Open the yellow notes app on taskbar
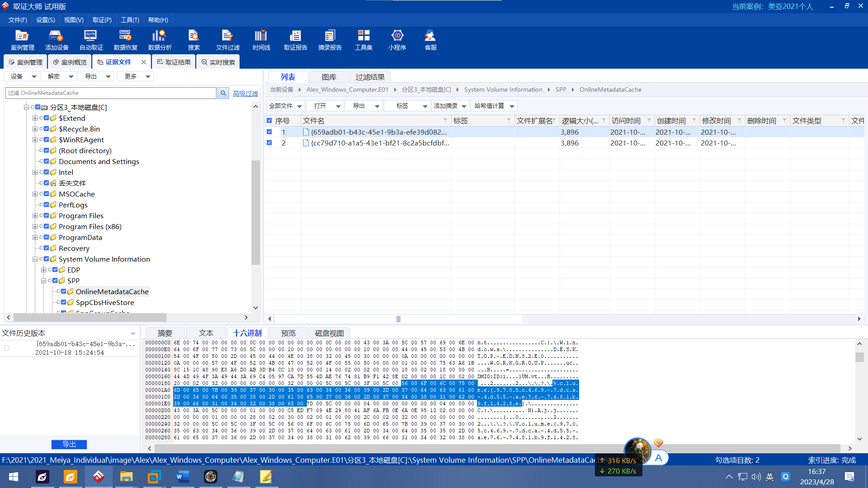 tap(266, 477)
